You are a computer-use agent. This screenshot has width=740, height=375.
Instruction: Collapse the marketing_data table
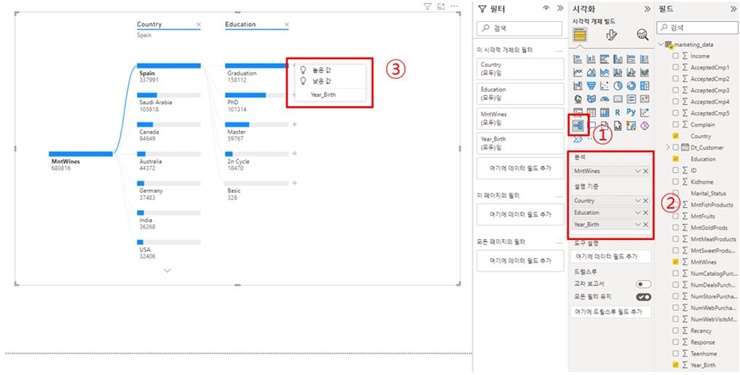[661, 44]
